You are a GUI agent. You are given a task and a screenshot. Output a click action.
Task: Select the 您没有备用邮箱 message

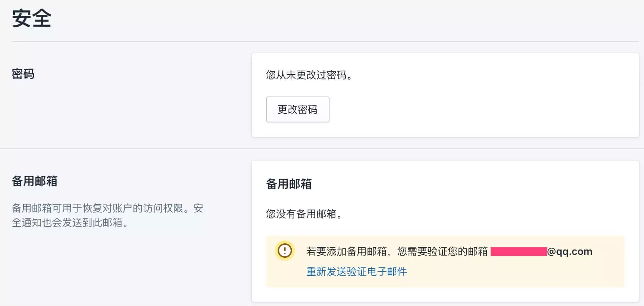click(304, 214)
